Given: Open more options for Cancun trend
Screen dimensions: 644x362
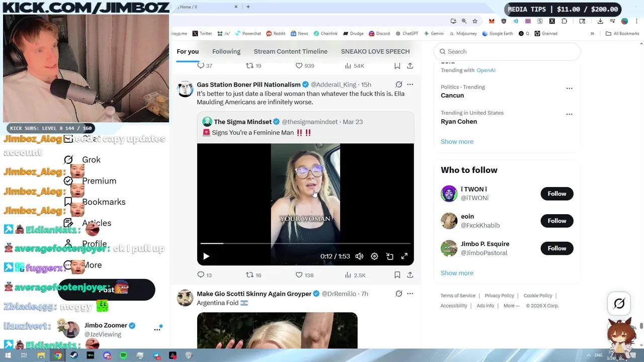Looking at the screenshot, I should click(569, 88).
